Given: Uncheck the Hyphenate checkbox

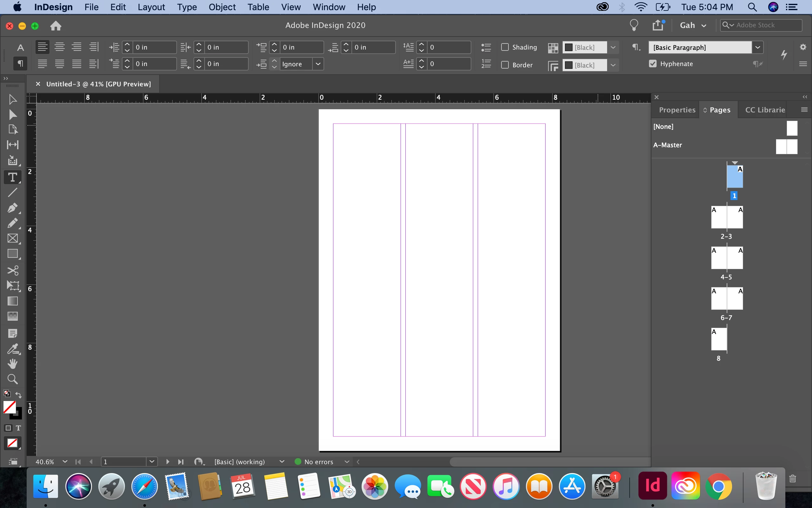Looking at the screenshot, I should 653,63.
